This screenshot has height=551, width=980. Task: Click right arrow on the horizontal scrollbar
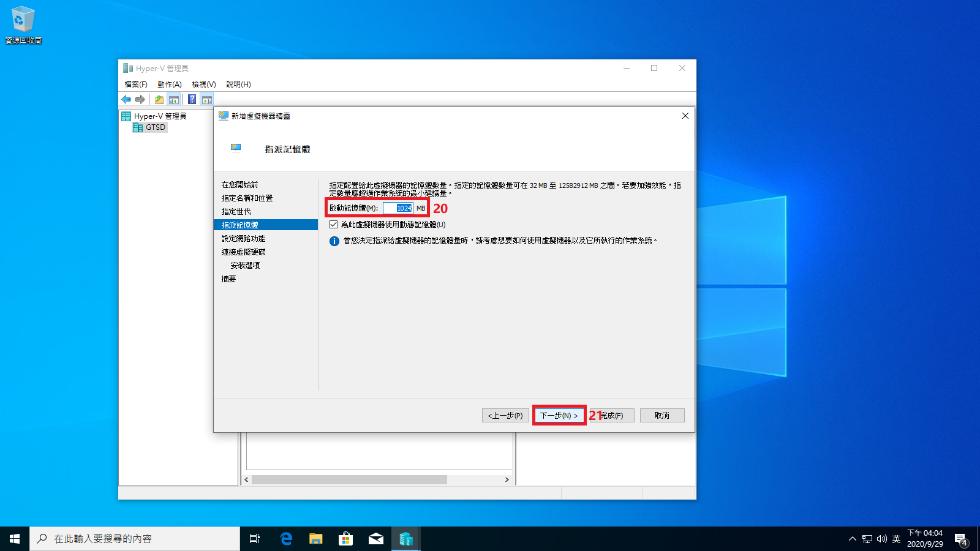pyautogui.click(x=507, y=480)
